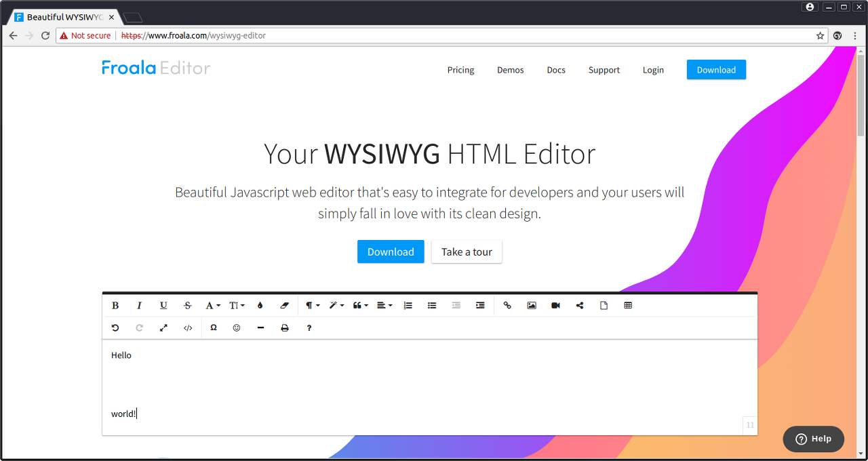Open the Font Family dropdown
Viewport: 868px width, 461px height.
point(213,306)
